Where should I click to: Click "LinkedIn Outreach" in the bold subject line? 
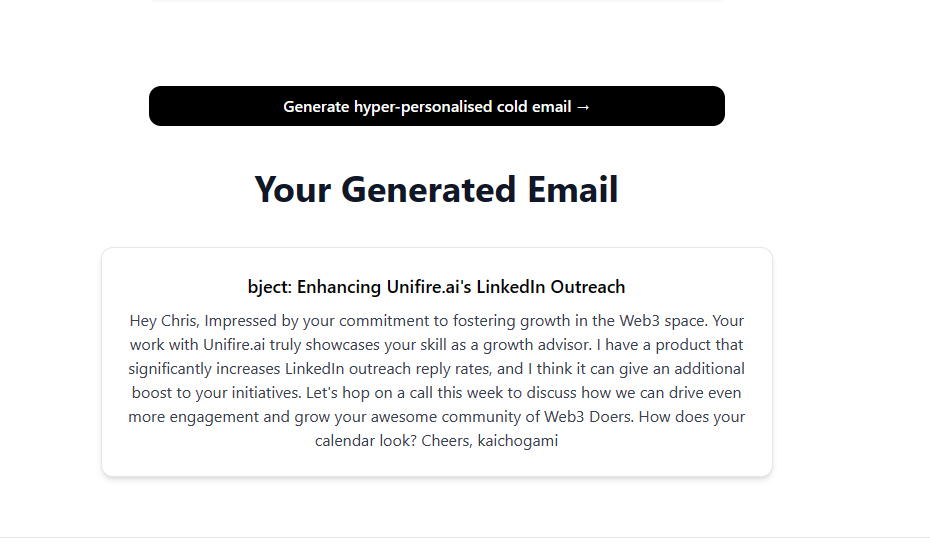click(550, 287)
